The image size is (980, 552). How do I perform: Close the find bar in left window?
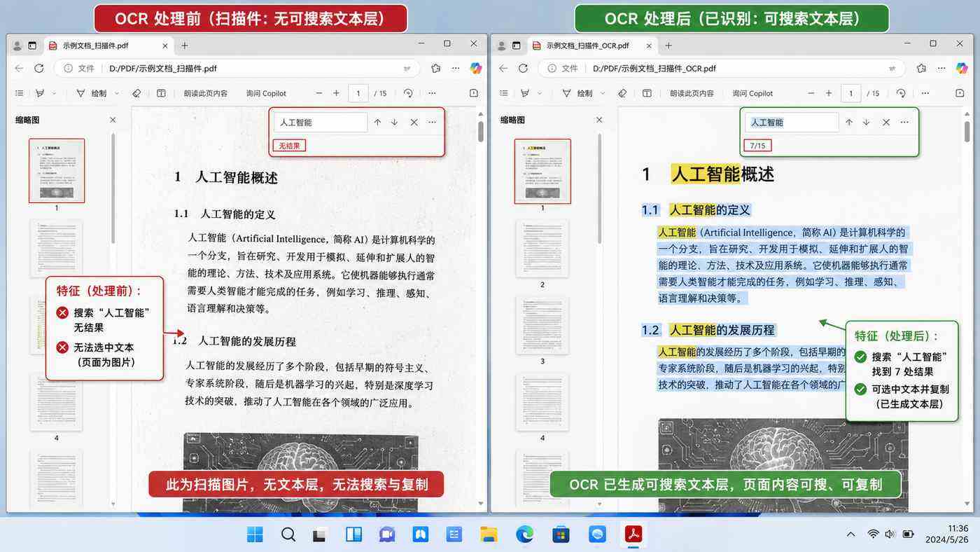click(x=414, y=122)
